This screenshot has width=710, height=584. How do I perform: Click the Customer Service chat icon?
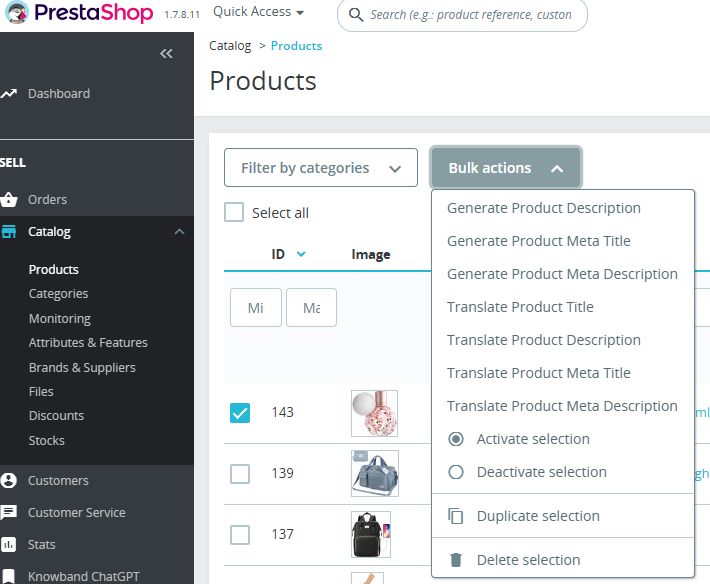pos(9,513)
